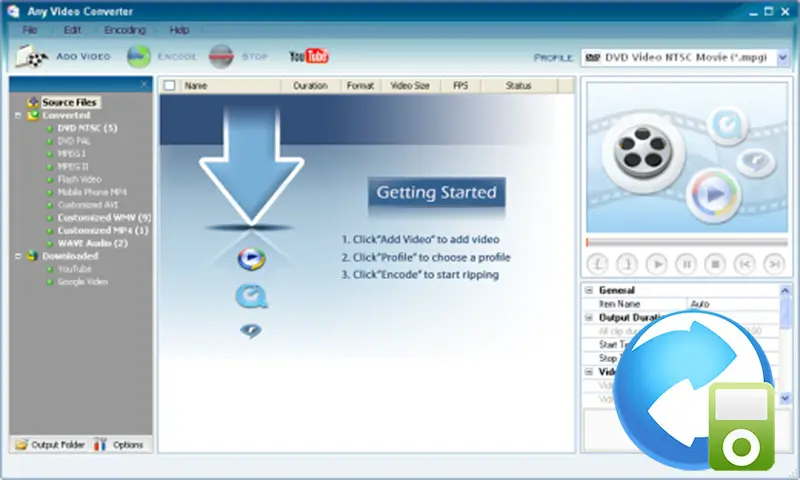Open Options tools icon
800x480 pixels.
coord(100,444)
